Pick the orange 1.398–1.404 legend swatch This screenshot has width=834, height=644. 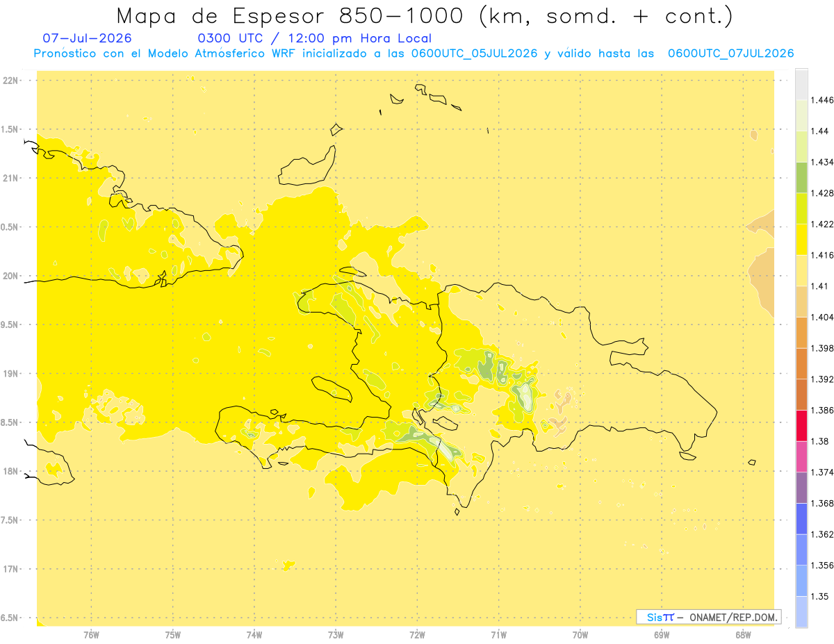(801, 333)
